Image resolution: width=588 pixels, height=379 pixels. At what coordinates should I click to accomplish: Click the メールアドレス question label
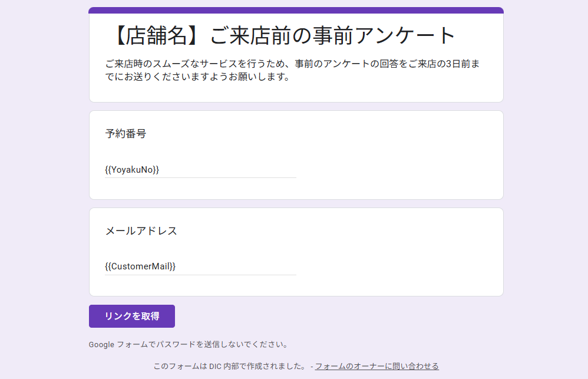click(141, 231)
